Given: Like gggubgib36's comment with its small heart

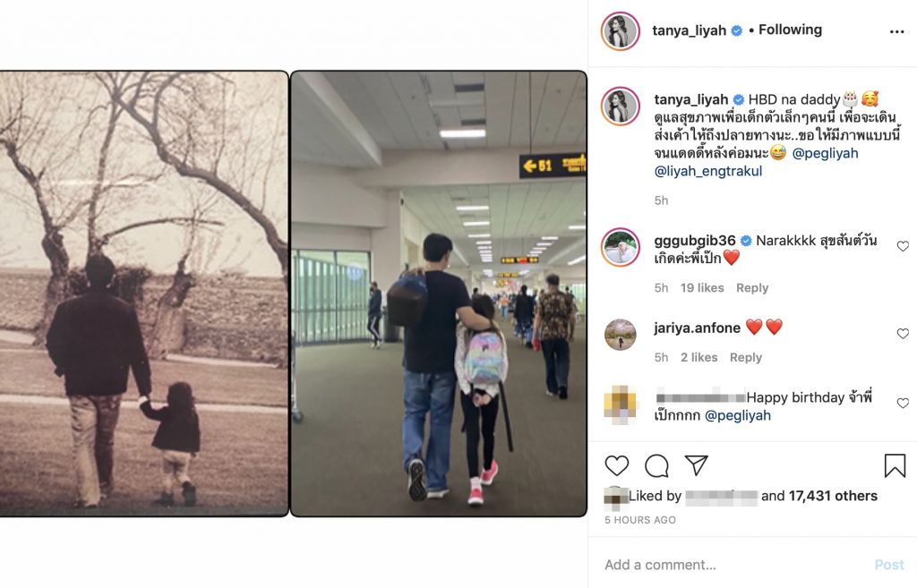Looking at the screenshot, I should point(903,246).
